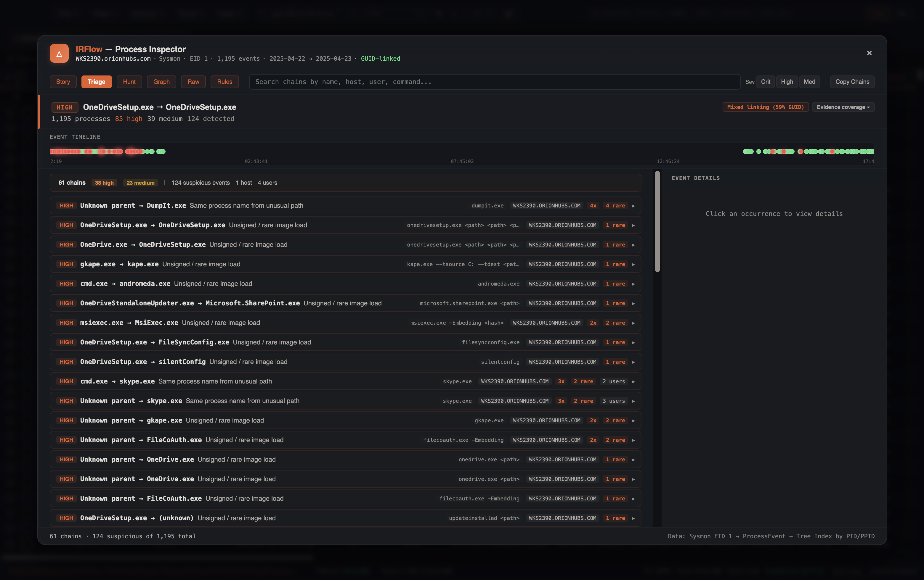Click the chain list vertical scrollbar thumb
This screenshot has width=924, height=580.
pos(657,222)
